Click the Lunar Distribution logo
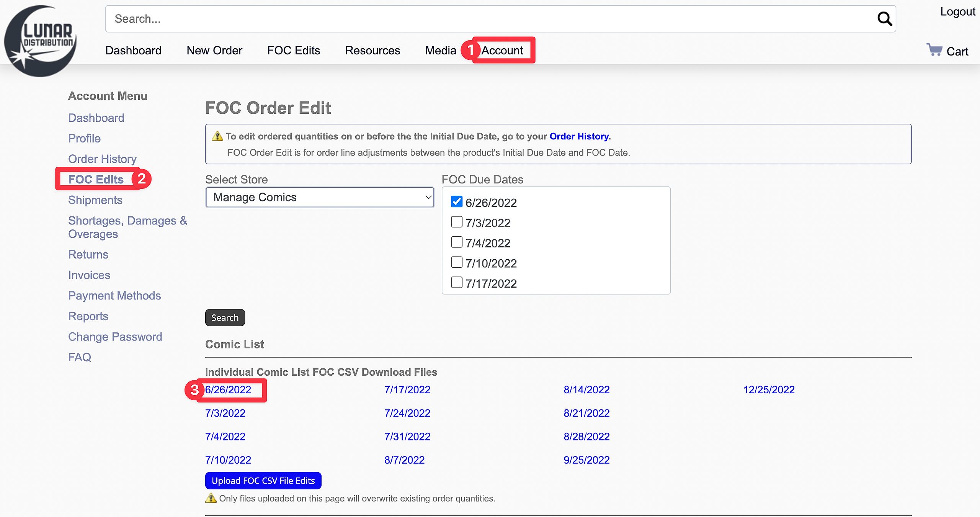Image resolution: width=980 pixels, height=517 pixels. point(40,40)
